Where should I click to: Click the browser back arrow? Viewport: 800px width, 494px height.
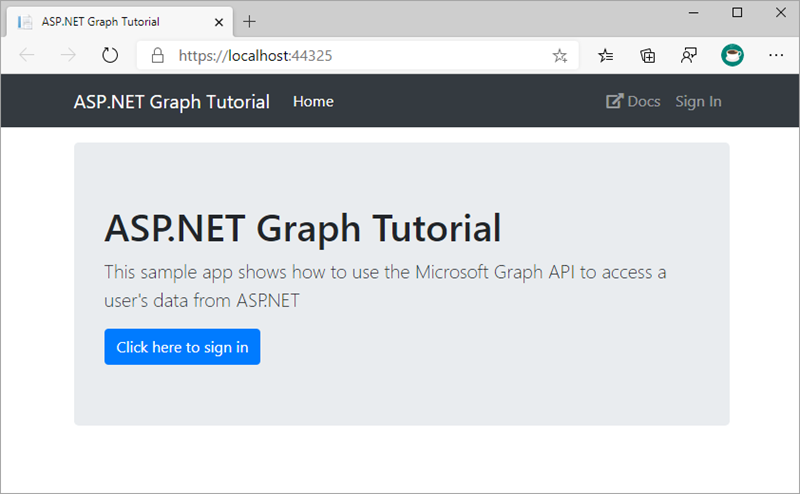tap(27, 55)
